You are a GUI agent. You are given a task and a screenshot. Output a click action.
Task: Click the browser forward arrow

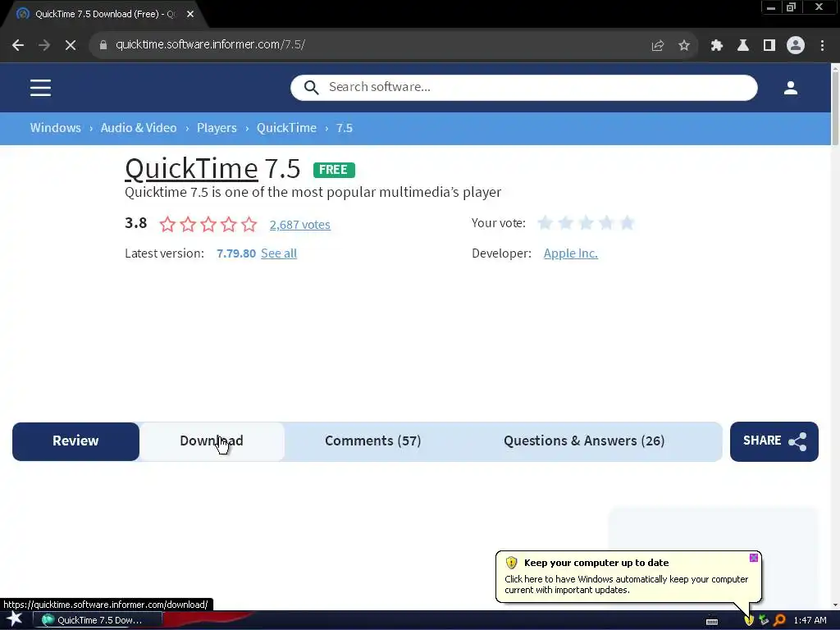pyautogui.click(x=44, y=45)
